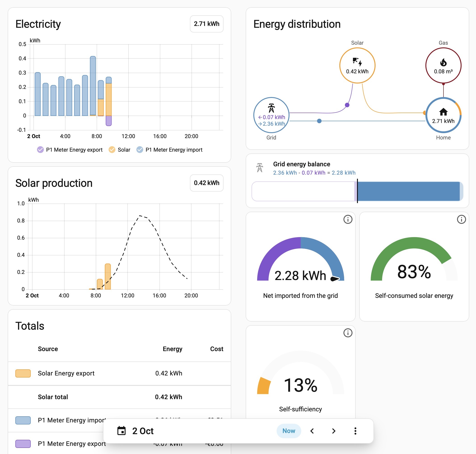Click the Grid energy balance tower icon

(x=259, y=167)
